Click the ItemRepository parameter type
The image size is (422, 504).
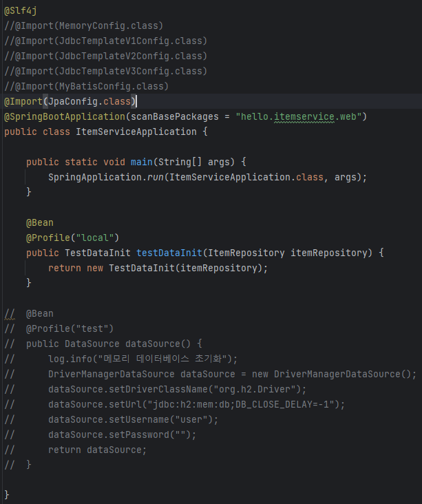click(246, 253)
